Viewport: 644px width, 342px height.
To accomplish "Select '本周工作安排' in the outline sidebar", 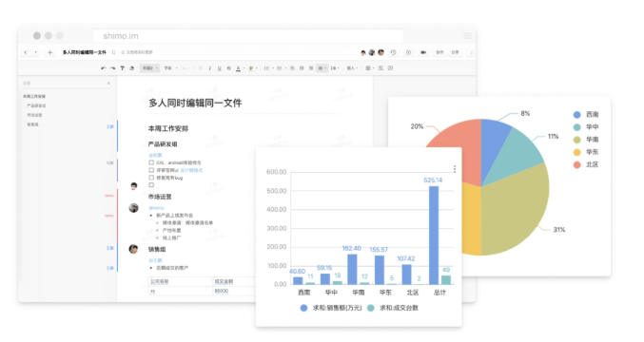I will (34, 96).
